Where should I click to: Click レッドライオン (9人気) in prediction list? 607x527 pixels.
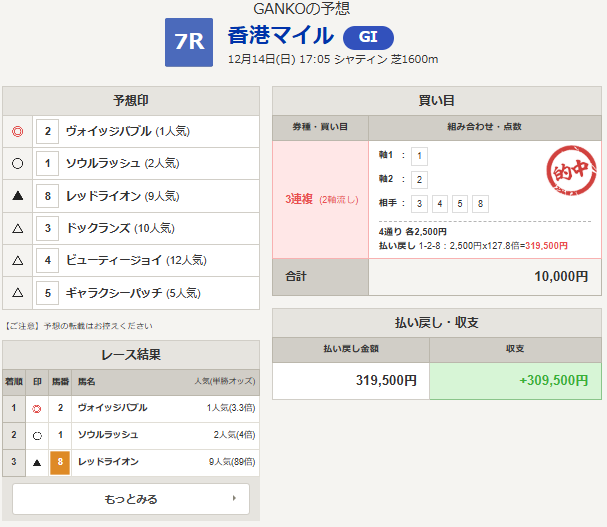tap(122, 196)
